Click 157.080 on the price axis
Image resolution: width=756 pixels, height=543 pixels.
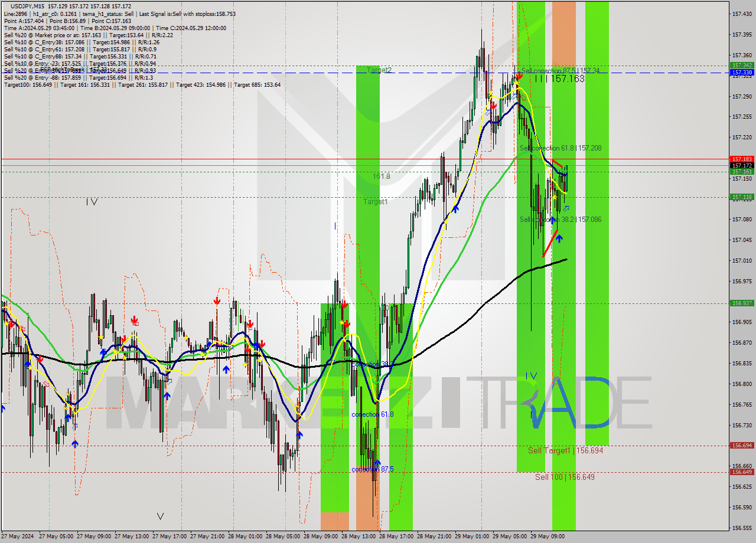click(x=742, y=220)
